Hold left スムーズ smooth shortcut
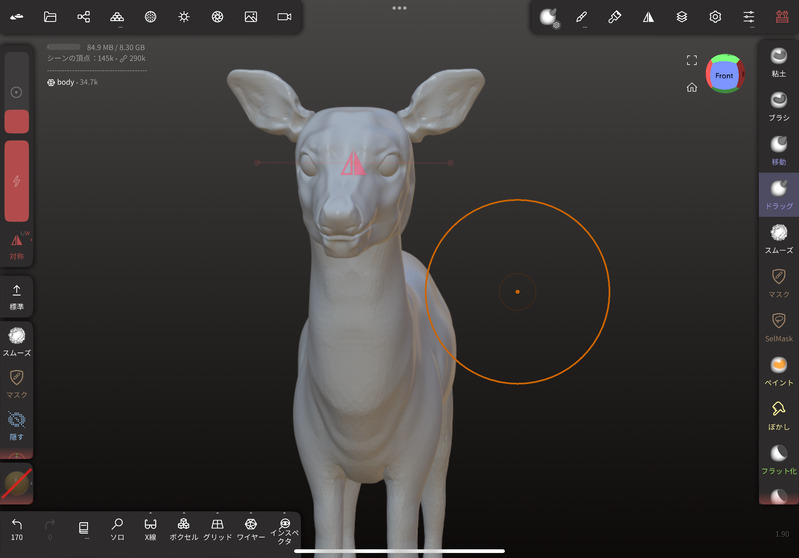Viewport: 799px width, 558px height. (17, 341)
